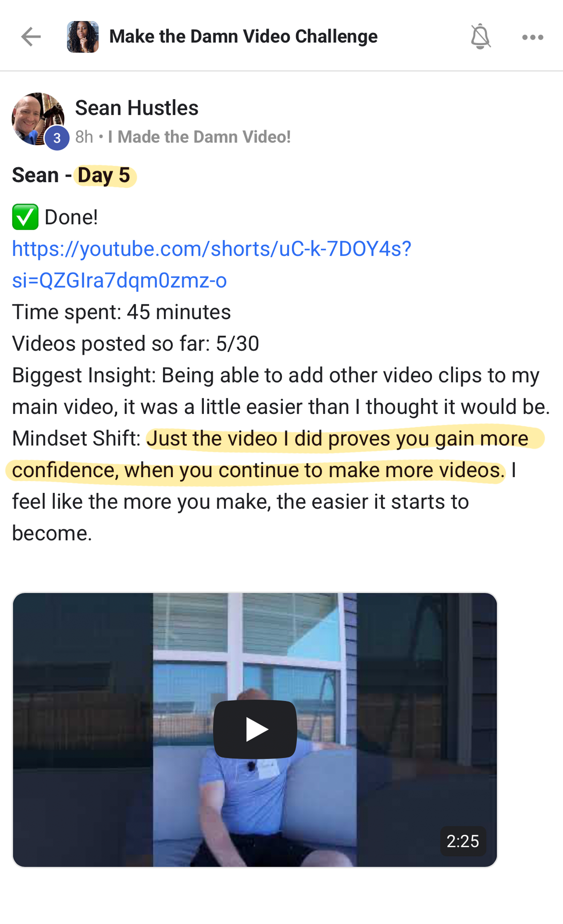
Task: Open the I Made the Damn Video! category
Action: 199,137
